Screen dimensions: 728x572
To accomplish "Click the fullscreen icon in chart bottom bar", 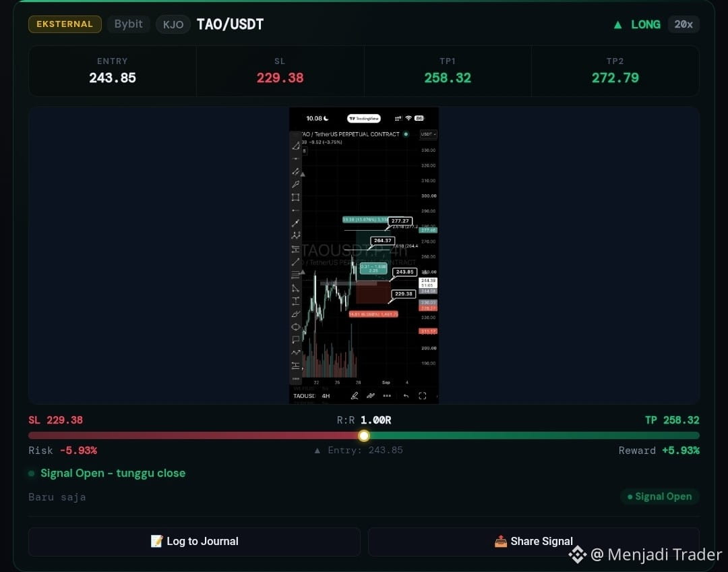I will click(x=422, y=396).
